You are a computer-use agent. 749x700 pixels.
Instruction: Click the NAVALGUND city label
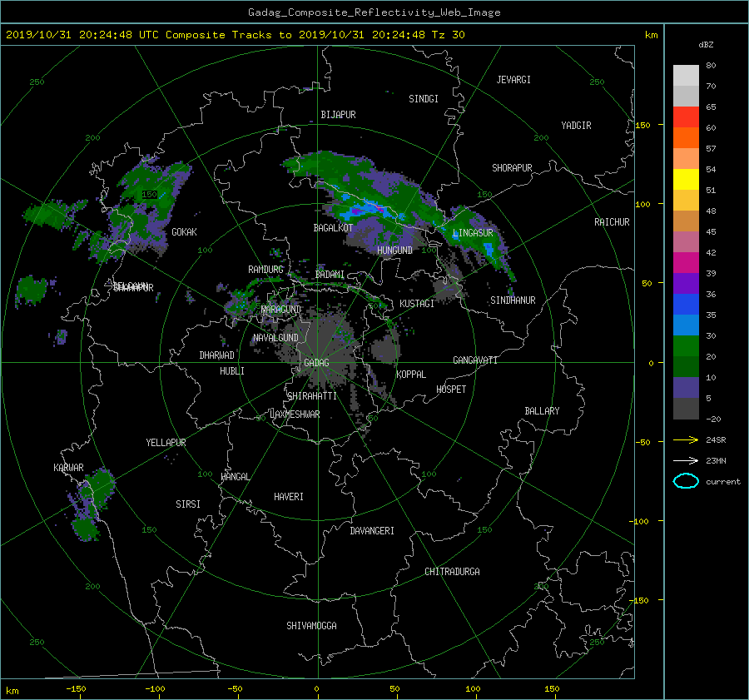pyautogui.click(x=275, y=338)
